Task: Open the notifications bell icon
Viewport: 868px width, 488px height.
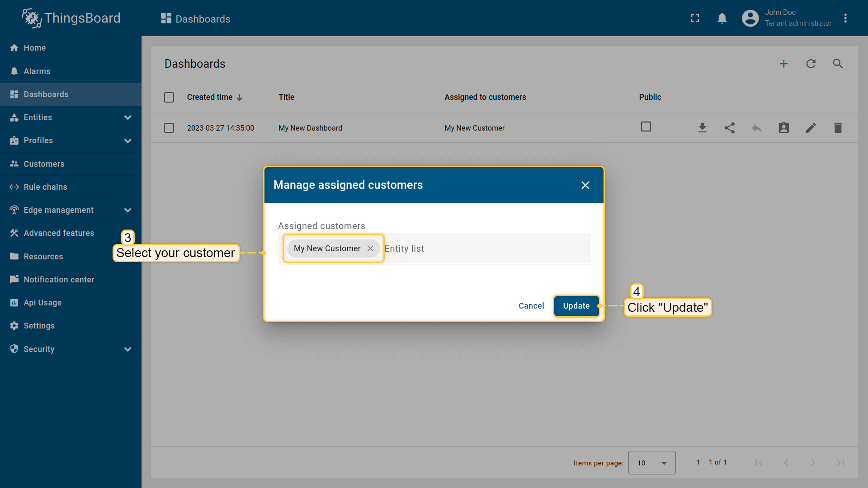Action: (722, 19)
